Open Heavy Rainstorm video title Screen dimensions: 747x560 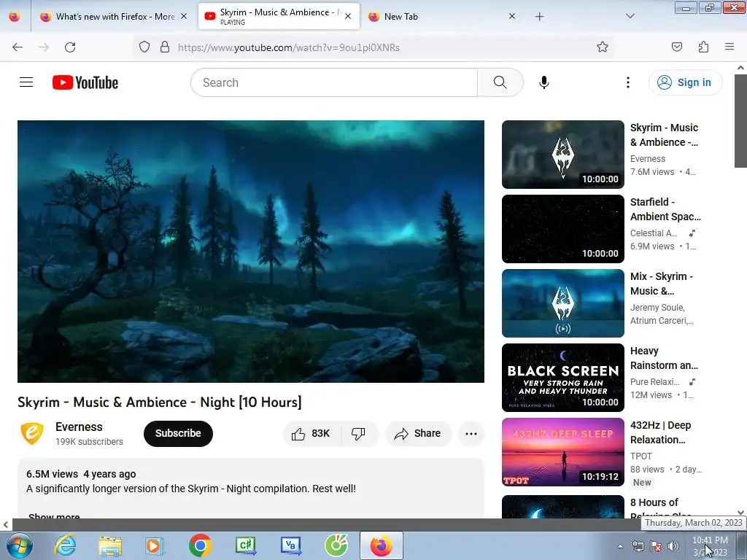point(664,358)
